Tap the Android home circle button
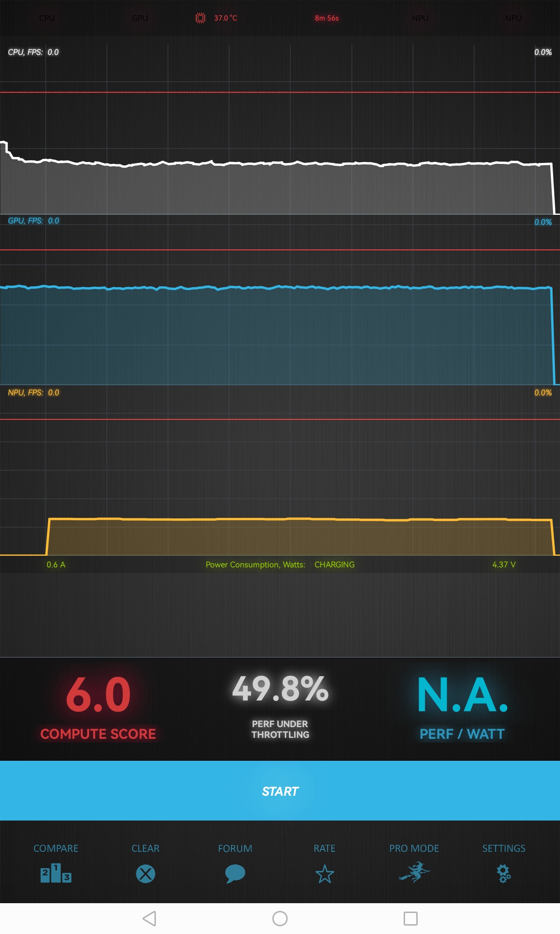560x934 pixels. tap(280, 919)
